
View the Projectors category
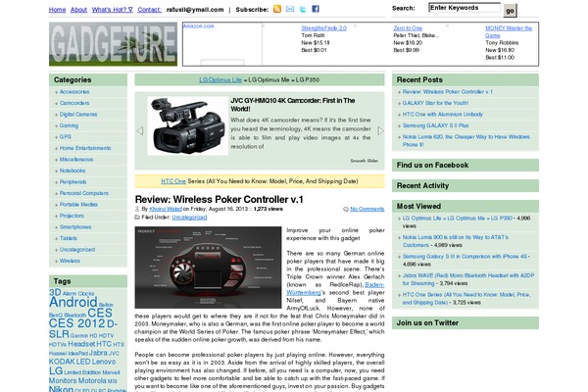click(x=72, y=216)
